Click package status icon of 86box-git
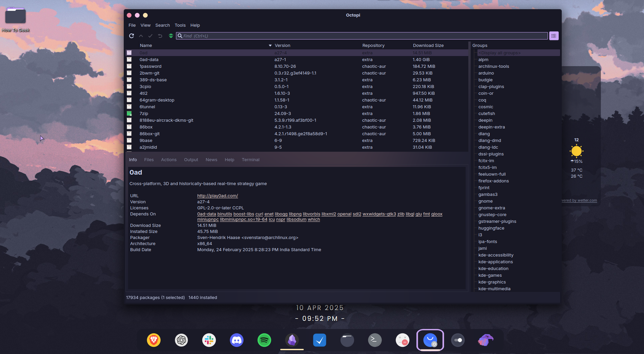This screenshot has height=354, width=644. coord(129,134)
